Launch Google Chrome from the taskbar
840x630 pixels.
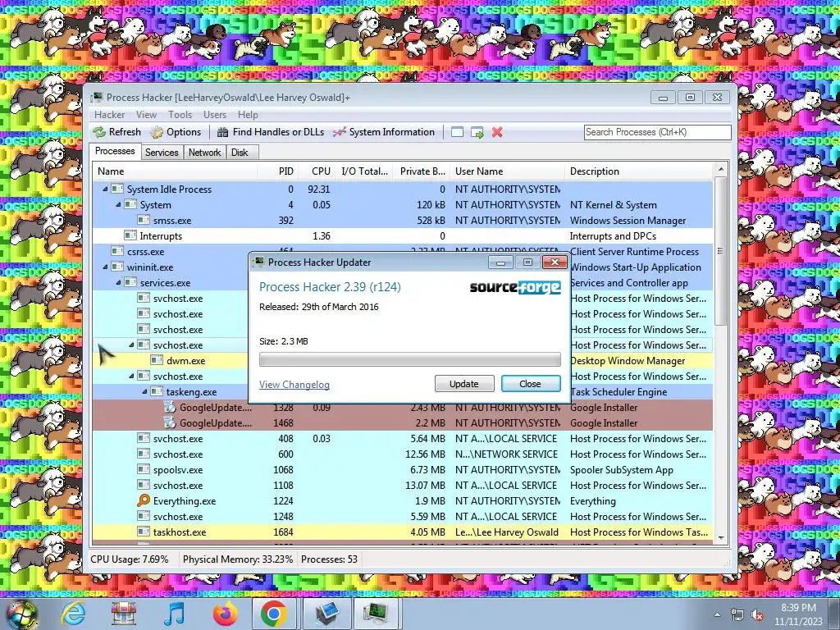274,614
